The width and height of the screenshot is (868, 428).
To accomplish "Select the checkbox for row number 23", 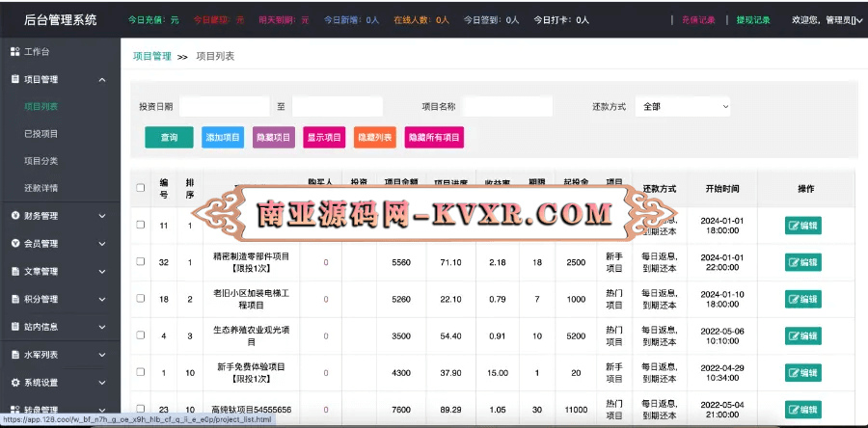I will click(x=141, y=409).
